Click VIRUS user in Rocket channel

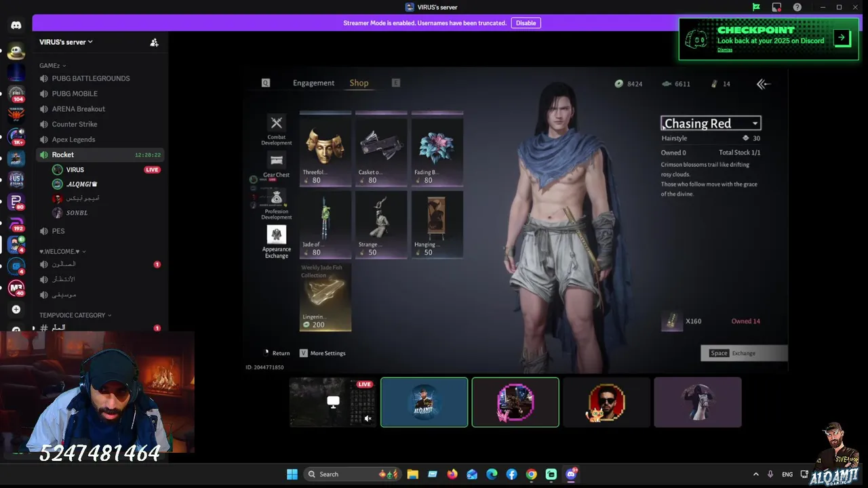(x=75, y=170)
